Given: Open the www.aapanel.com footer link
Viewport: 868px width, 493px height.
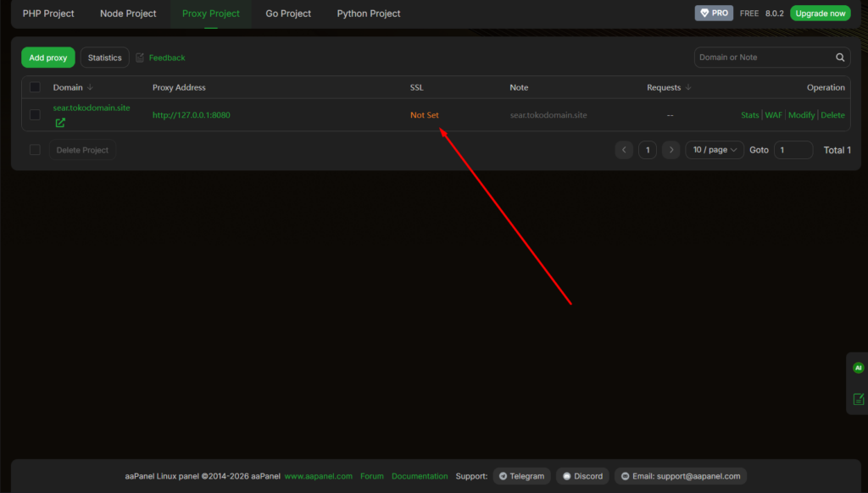Looking at the screenshot, I should pos(319,476).
